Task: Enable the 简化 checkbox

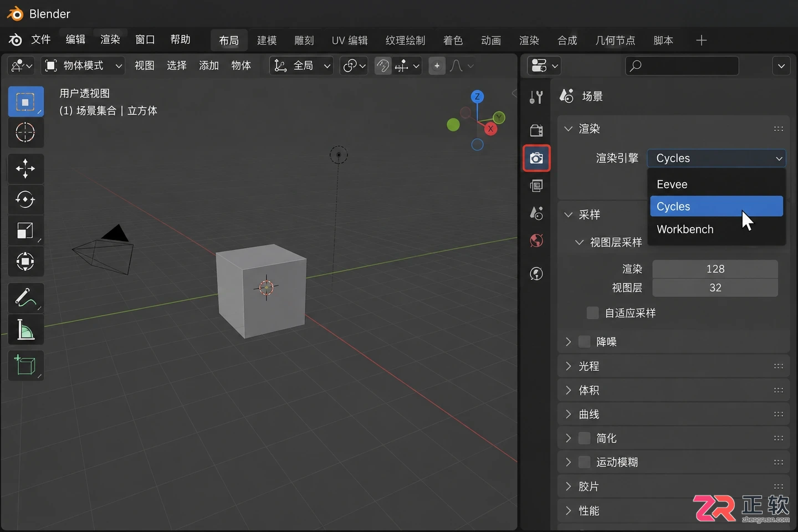Action: (x=584, y=438)
